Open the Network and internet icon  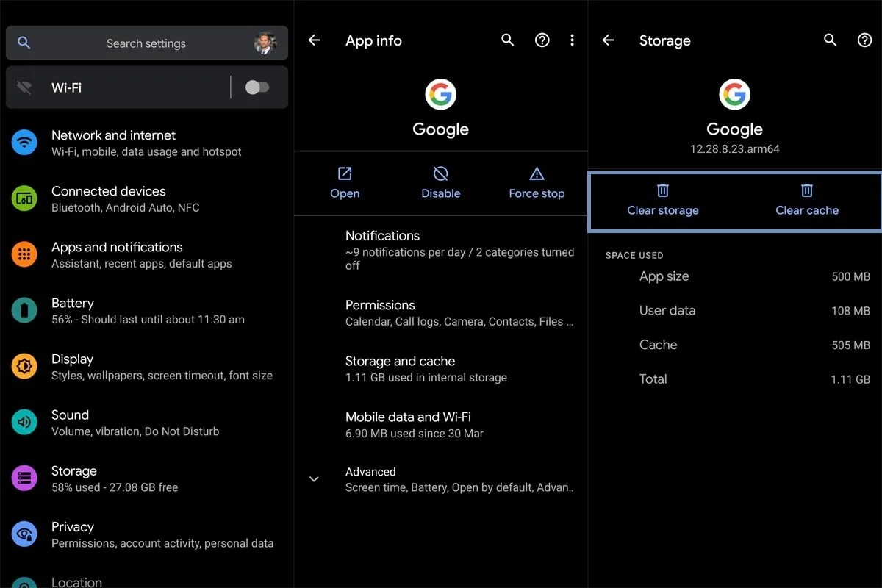[x=24, y=143]
